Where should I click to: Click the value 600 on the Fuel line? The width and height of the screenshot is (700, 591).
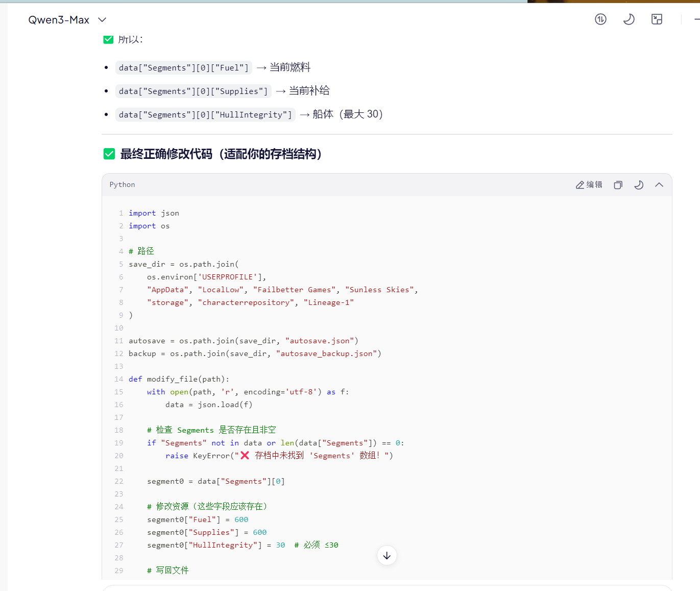click(x=241, y=519)
